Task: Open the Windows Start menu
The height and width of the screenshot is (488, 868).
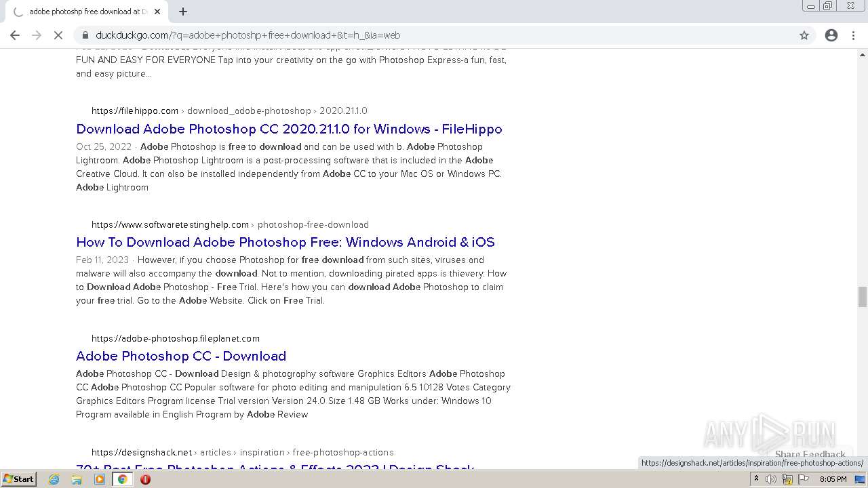Action: [19, 479]
